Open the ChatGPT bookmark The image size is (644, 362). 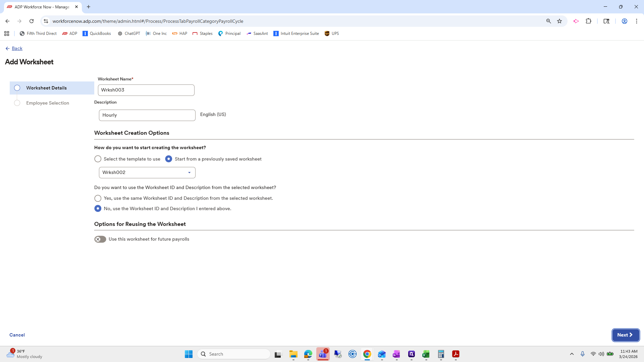click(129, 33)
